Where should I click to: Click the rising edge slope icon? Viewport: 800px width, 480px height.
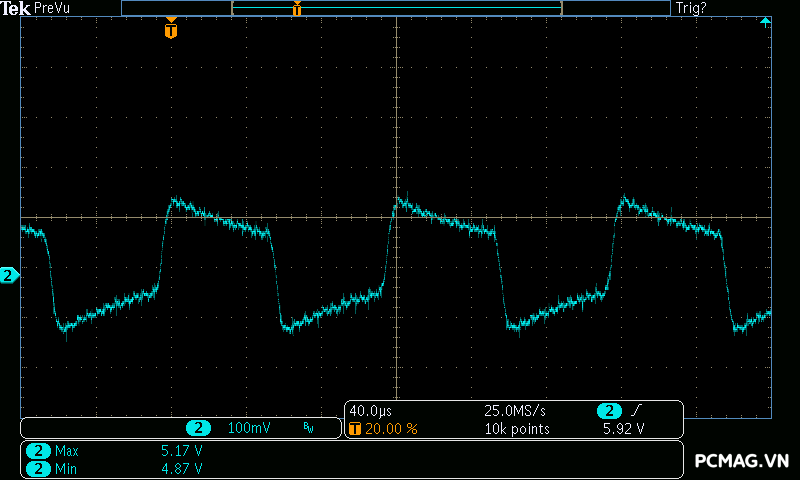click(x=637, y=411)
